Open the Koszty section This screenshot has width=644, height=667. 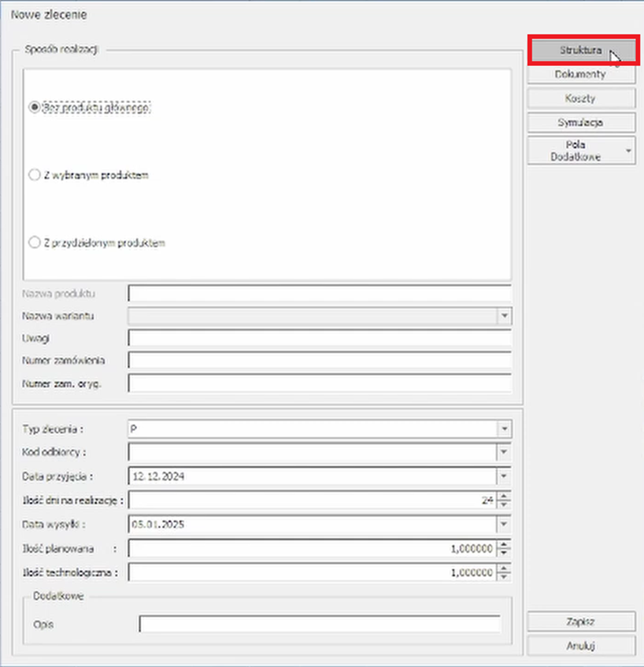[581, 98]
